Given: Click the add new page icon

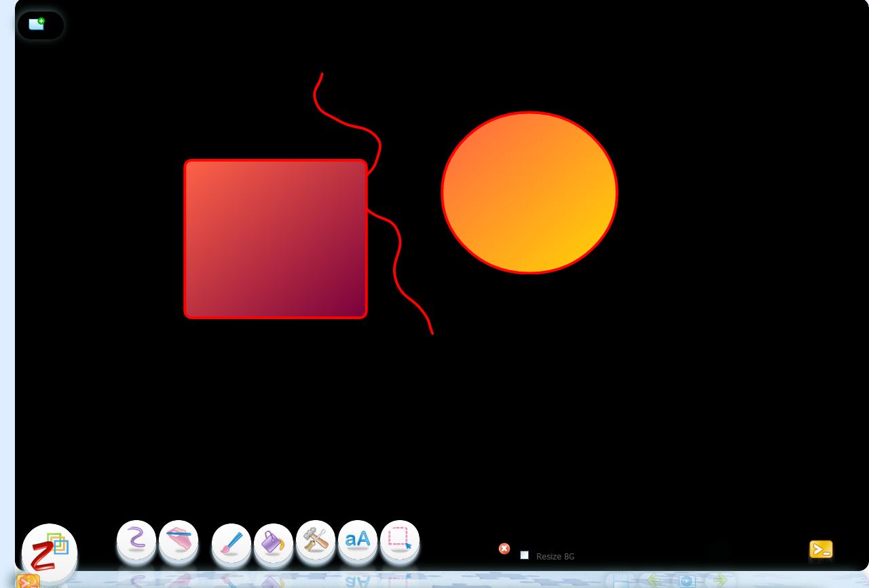Looking at the screenshot, I should [x=37, y=24].
